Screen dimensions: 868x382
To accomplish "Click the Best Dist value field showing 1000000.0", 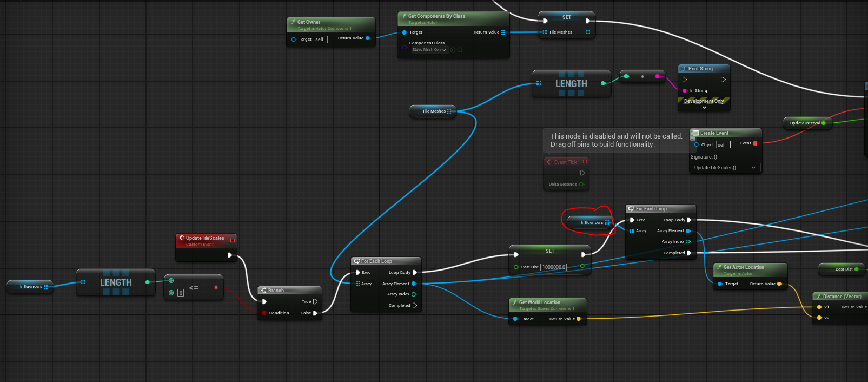I will (553, 267).
